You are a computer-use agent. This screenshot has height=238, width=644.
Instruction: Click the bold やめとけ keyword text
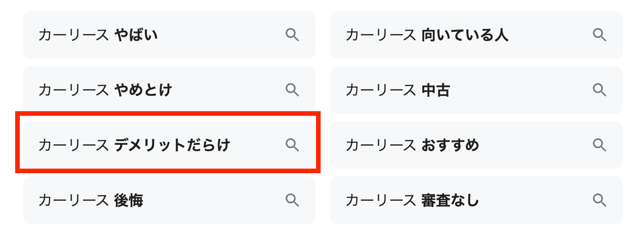(x=143, y=91)
